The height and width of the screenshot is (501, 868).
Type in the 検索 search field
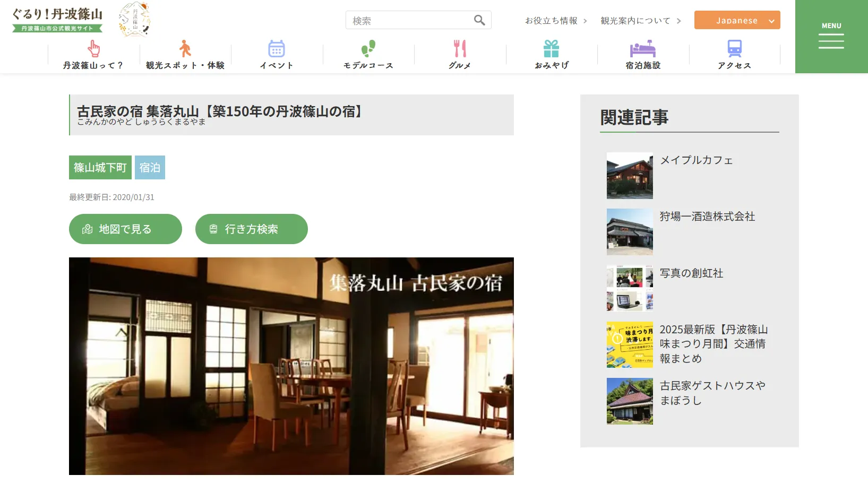[410, 21]
